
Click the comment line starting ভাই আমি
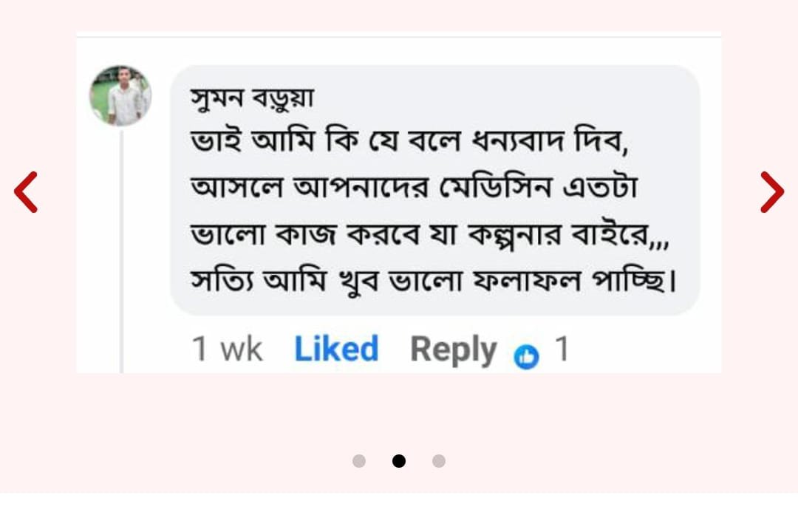point(409,143)
